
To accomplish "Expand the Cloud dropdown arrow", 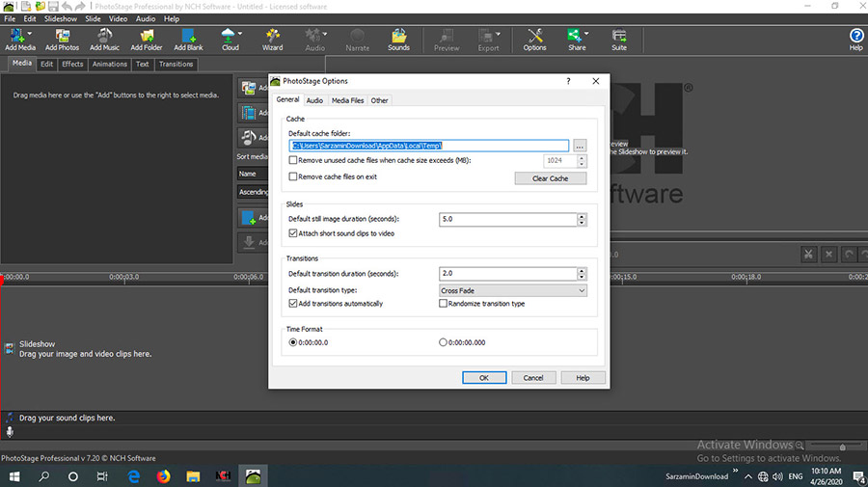I will click(x=240, y=34).
